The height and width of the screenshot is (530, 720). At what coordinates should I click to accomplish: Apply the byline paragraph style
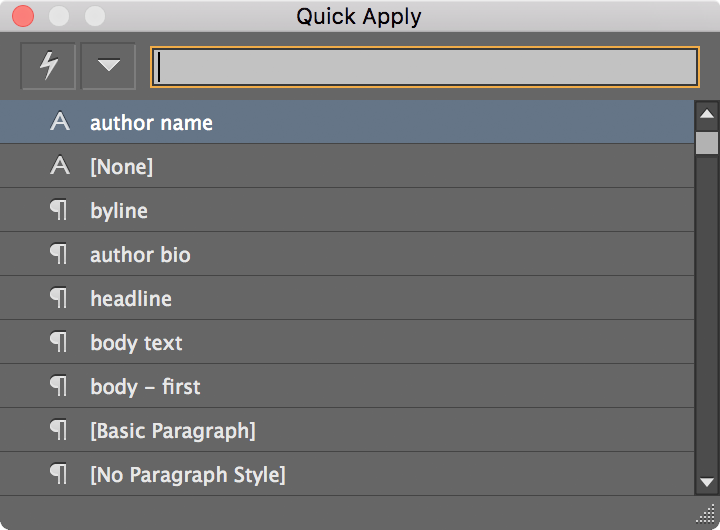119,211
